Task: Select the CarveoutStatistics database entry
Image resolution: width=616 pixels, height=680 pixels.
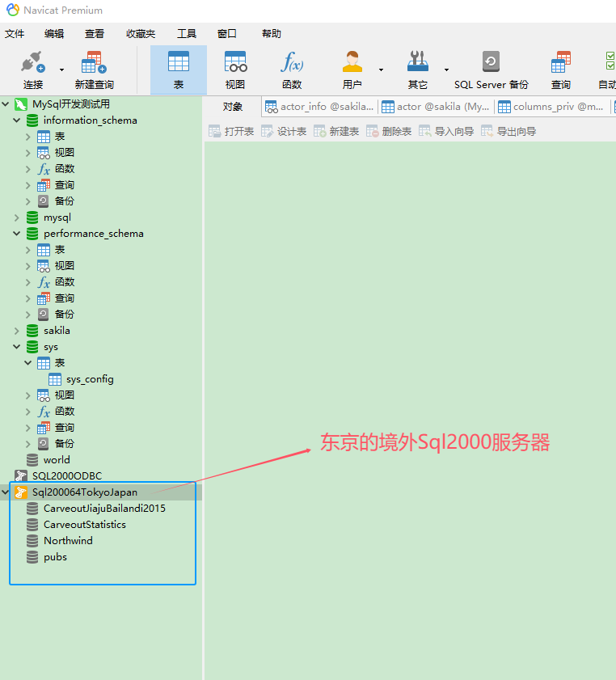Action: (x=85, y=525)
